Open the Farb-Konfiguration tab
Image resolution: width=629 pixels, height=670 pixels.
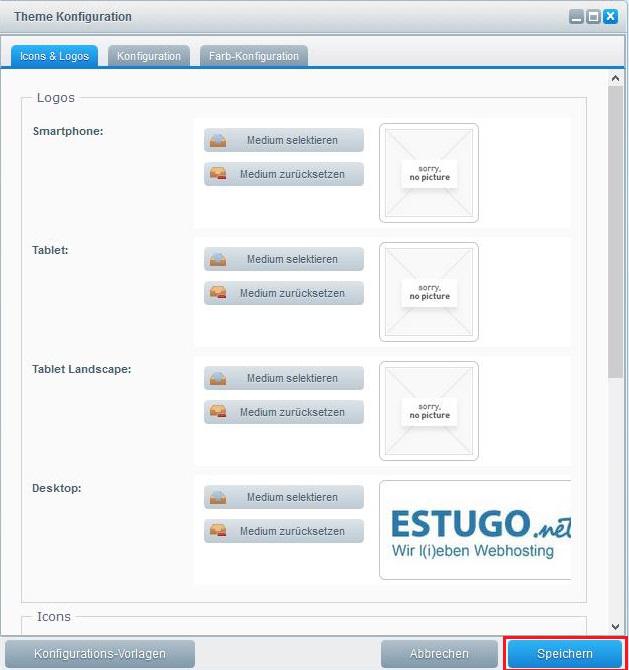point(254,56)
